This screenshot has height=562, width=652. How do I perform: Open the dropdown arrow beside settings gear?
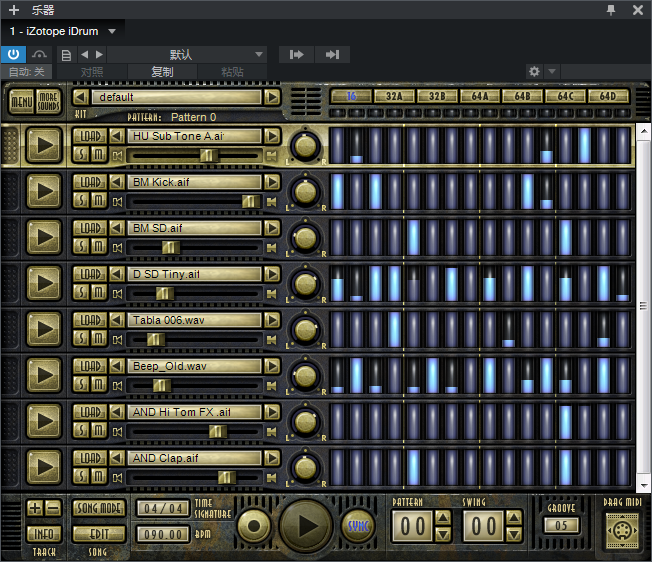coord(552,71)
